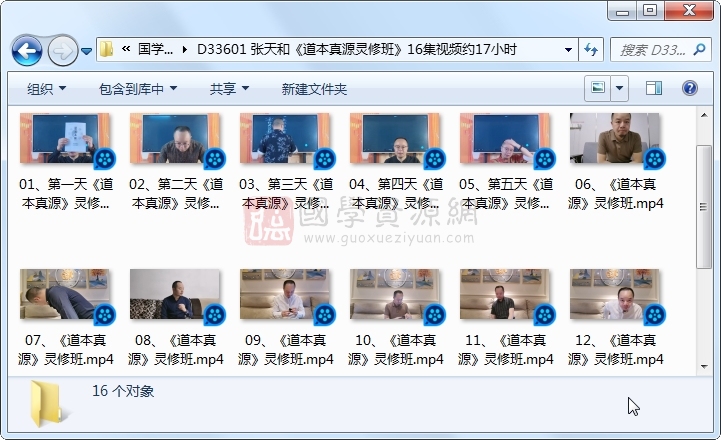The image size is (721, 440).
Task: Open the Help question mark icon
Action: click(x=690, y=88)
